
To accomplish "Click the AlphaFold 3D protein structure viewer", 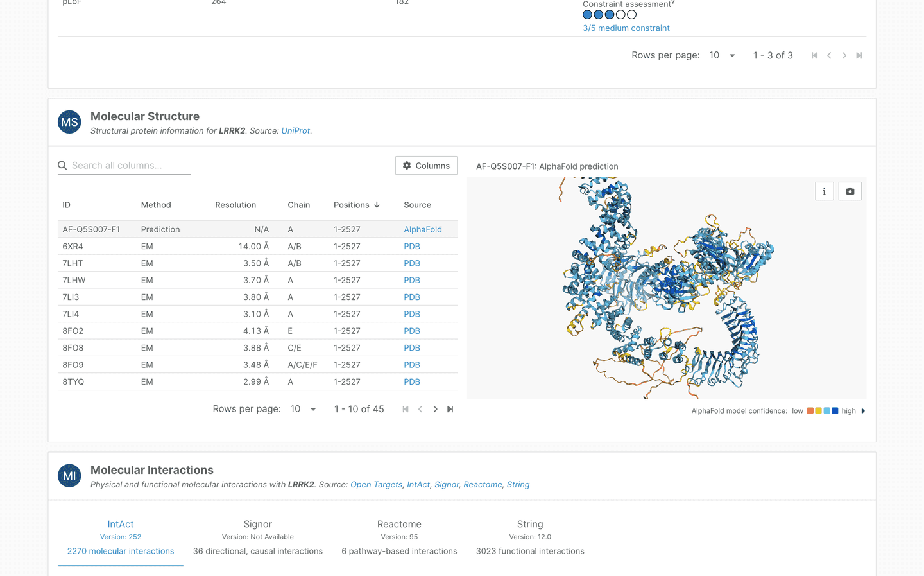I will pyautogui.click(x=667, y=288).
